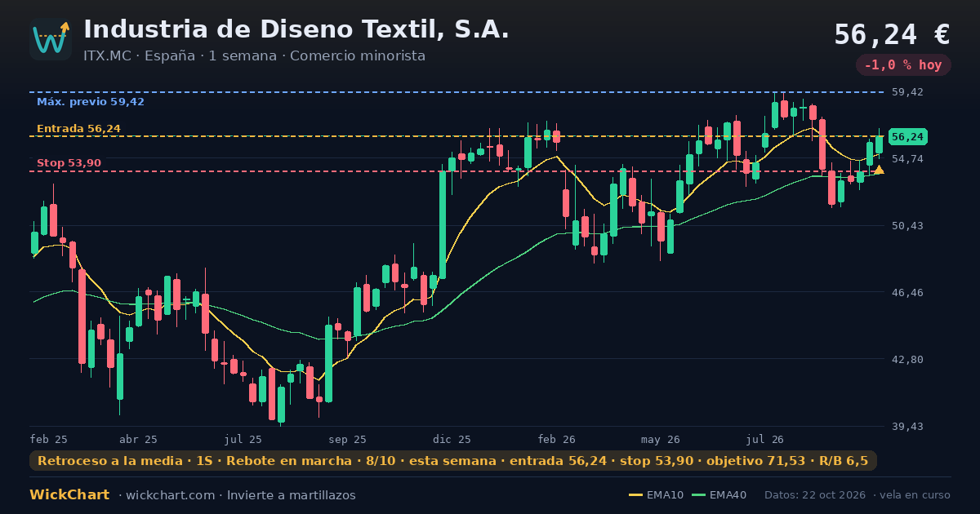The height and width of the screenshot is (514, 980).
Task: Click the current price 56,24 €
Action: (892, 34)
